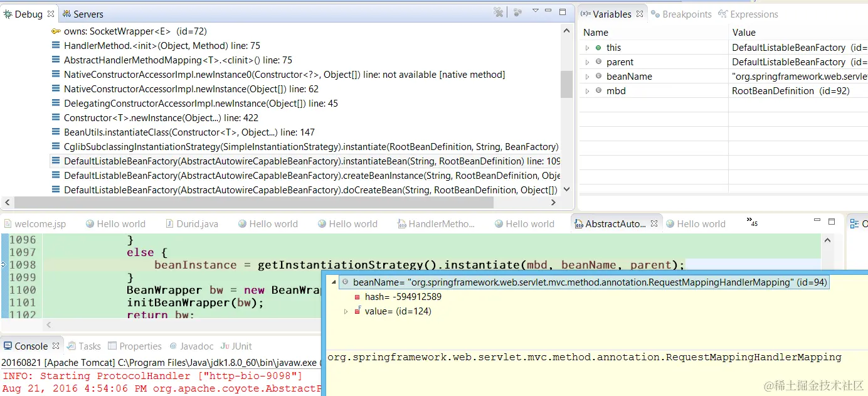Select NativeConstructorAccessorImpl.newInstance line 62 frame

pos(191,89)
